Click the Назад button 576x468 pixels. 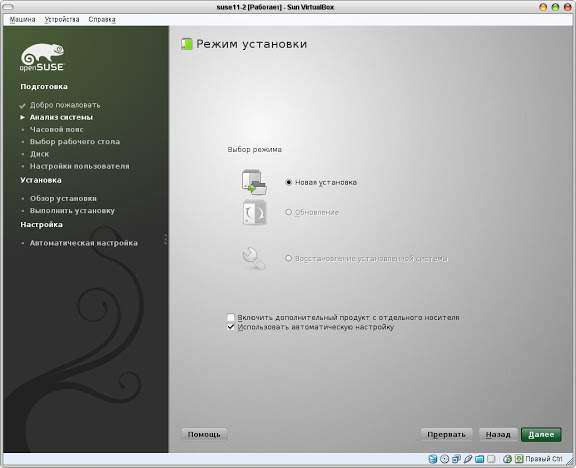pyautogui.click(x=498, y=435)
